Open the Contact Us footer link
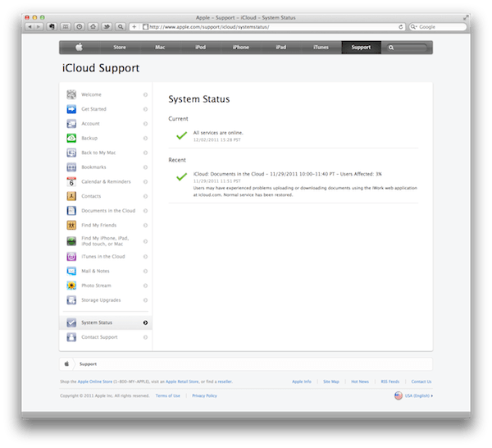 point(421,382)
